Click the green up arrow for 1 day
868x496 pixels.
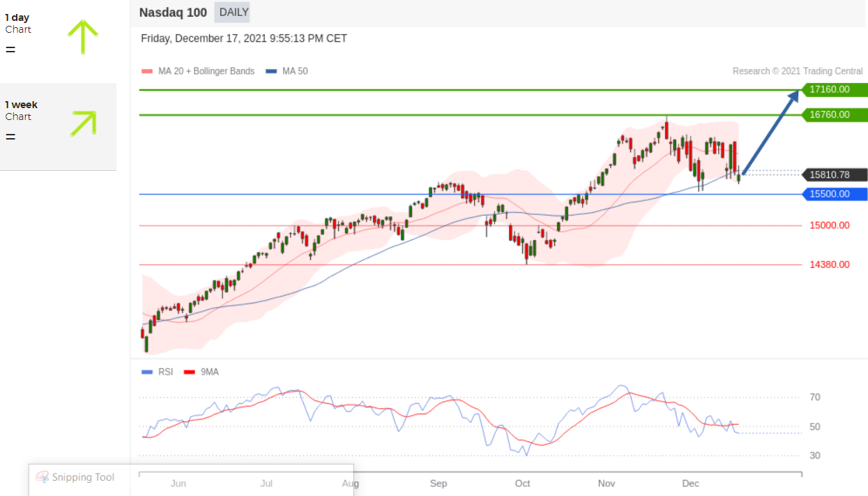[83, 37]
